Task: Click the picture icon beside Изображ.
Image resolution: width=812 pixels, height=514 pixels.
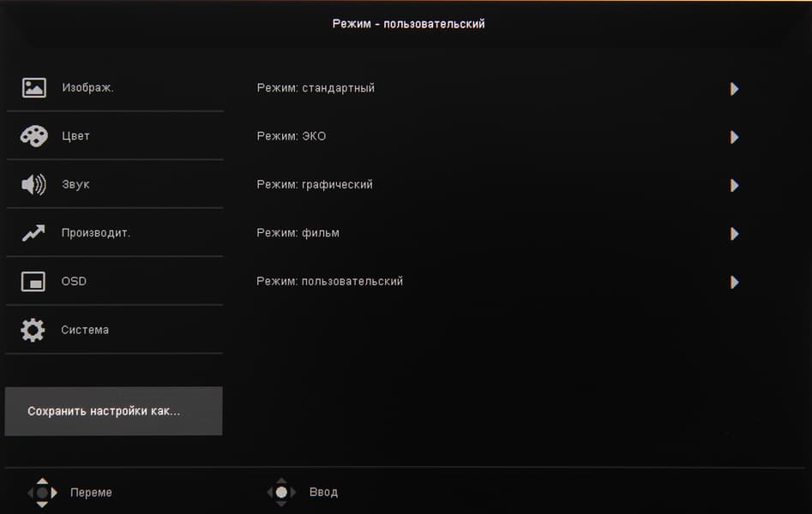Action: tap(34, 87)
